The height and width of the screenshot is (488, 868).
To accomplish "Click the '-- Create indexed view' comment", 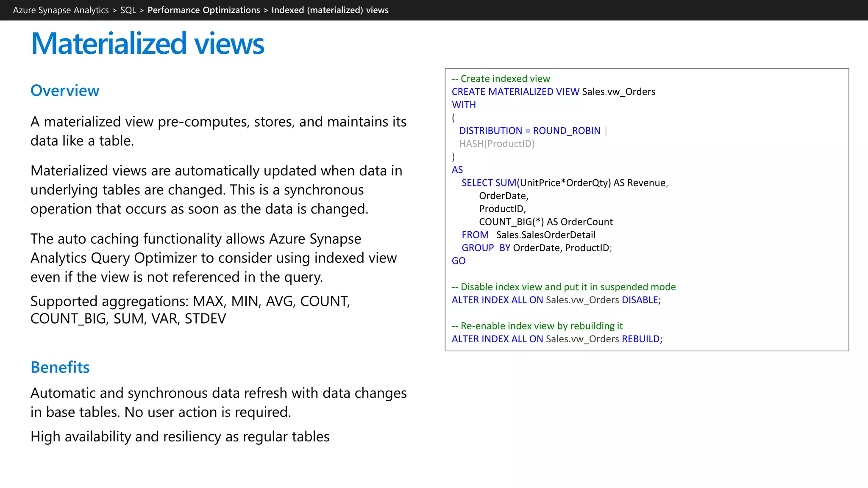I will tap(501, 79).
